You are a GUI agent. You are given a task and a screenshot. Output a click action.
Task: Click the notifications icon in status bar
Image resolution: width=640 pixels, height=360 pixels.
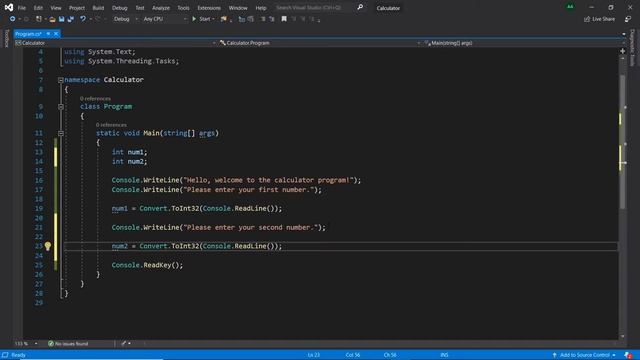pos(628,355)
